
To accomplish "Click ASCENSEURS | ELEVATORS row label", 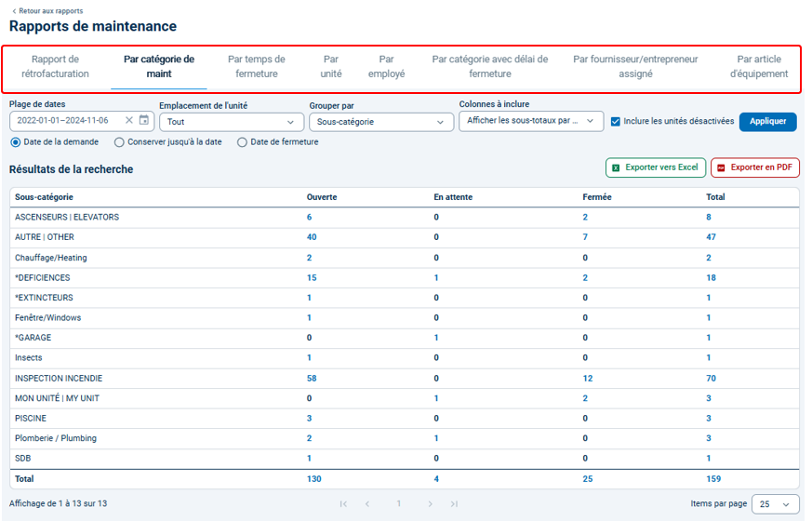I will 67,218.
